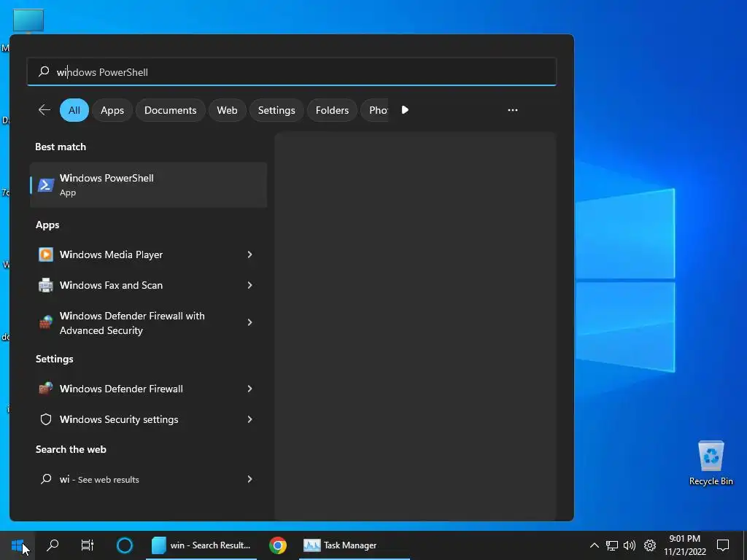The height and width of the screenshot is (560, 747).
Task: Click the magnifier icon in search box
Action: coord(44,71)
